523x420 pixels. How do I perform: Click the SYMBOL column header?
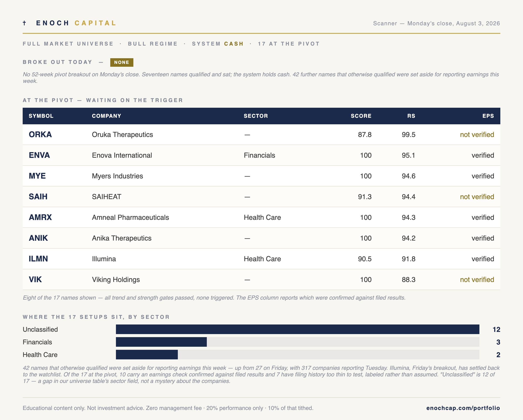(41, 116)
